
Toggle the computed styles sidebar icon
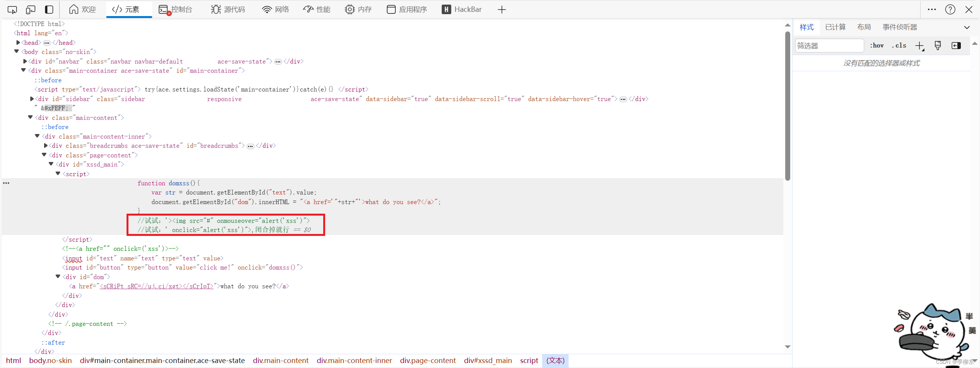(956, 46)
